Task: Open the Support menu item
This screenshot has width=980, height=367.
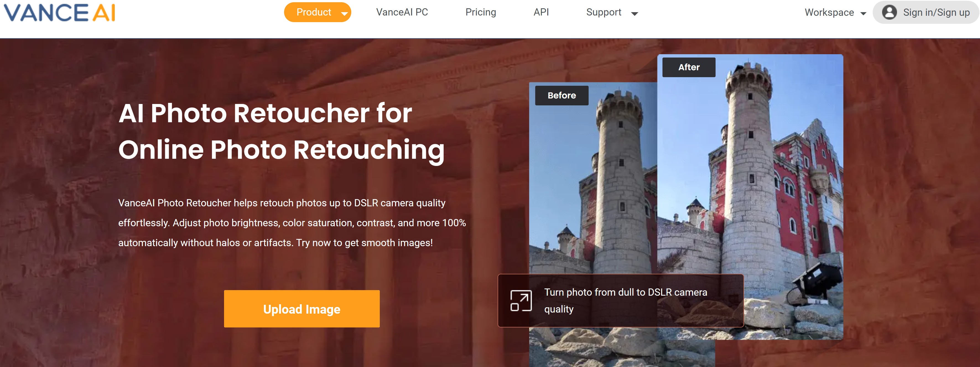Action: click(x=603, y=12)
